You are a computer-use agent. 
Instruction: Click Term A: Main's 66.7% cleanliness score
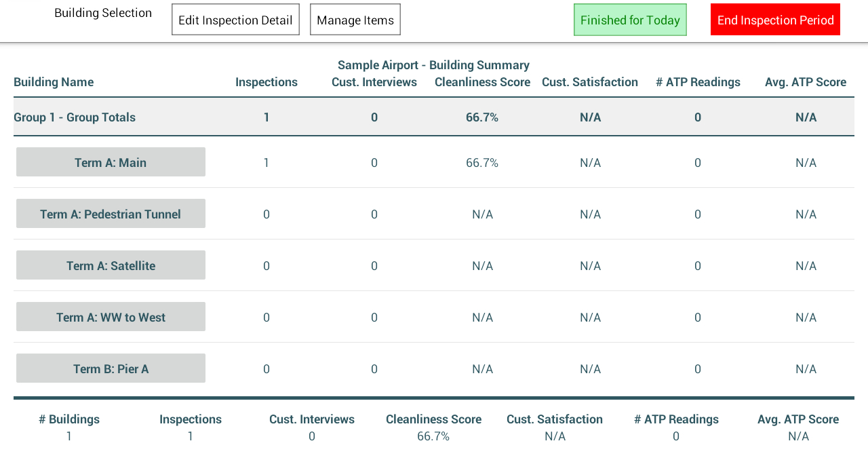[482, 163]
